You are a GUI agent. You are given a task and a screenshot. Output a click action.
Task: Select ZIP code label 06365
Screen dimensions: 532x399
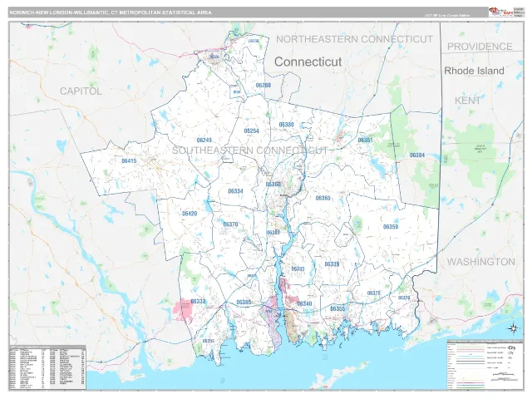(x=323, y=198)
